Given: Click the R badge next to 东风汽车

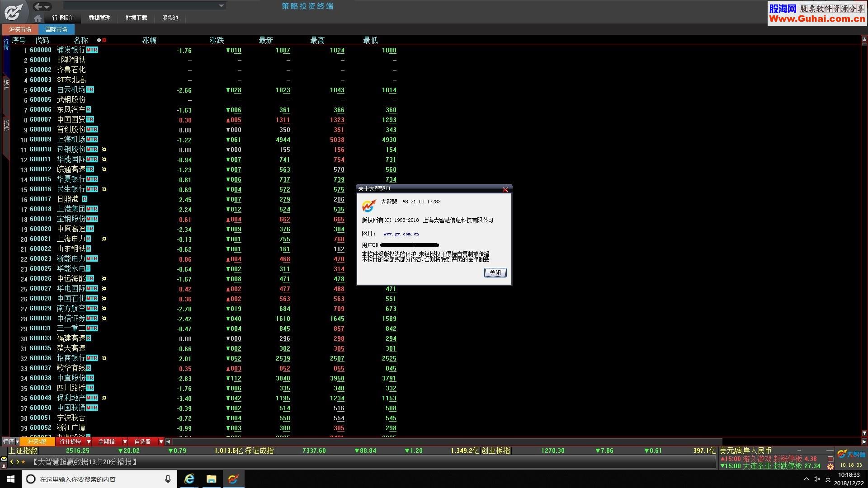Looking at the screenshot, I should click(88, 110).
